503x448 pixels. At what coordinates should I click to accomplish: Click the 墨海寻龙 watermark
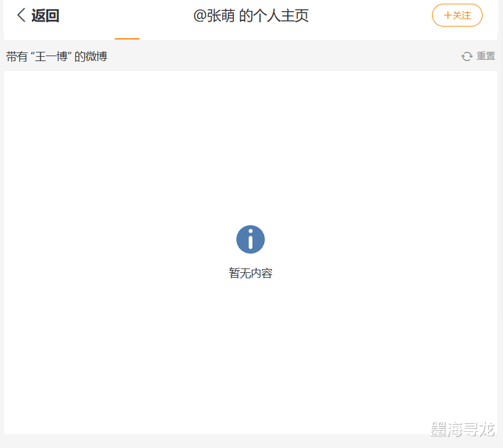pyautogui.click(x=462, y=429)
